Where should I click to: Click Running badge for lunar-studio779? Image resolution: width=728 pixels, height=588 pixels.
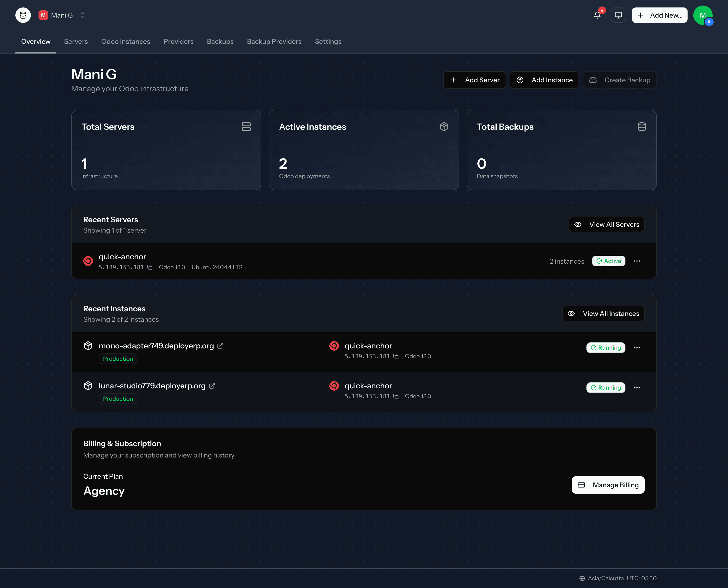click(x=606, y=388)
